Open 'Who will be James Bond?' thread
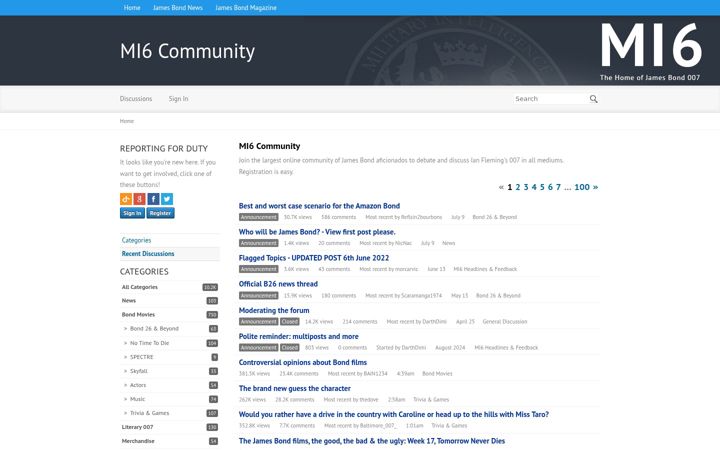 (x=317, y=232)
